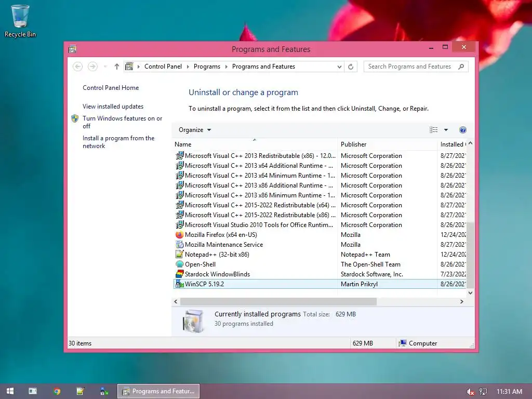The height and width of the screenshot is (399, 532).
Task: Click the Forward navigation arrow
Action: pos(92,66)
